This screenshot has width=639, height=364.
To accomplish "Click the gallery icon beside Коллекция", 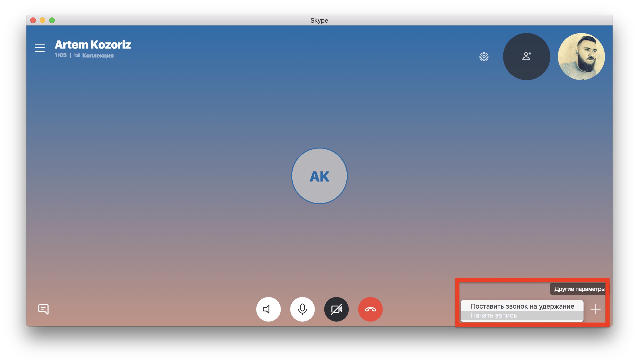I will [77, 55].
